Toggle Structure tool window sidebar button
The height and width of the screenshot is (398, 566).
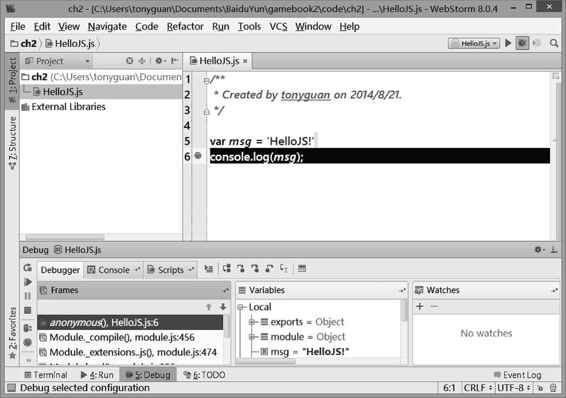click(x=12, y=143)
